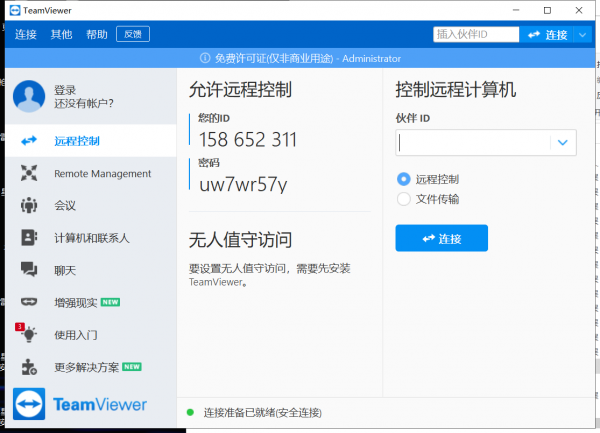600x433 pixels.
Task: Click the remote control arrows sidebar icon
Action: click(x=29, y=141)
